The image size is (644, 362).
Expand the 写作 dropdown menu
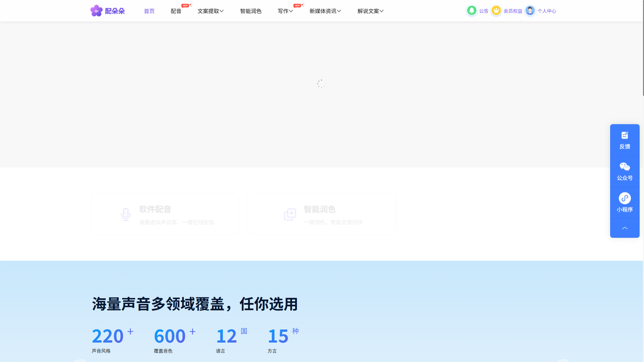pos(285,11)
